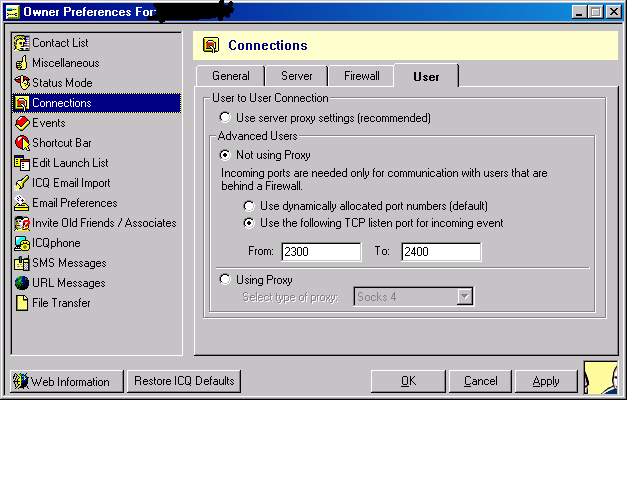Select the Events list entry
640x480 pixels.
(49, 123)
